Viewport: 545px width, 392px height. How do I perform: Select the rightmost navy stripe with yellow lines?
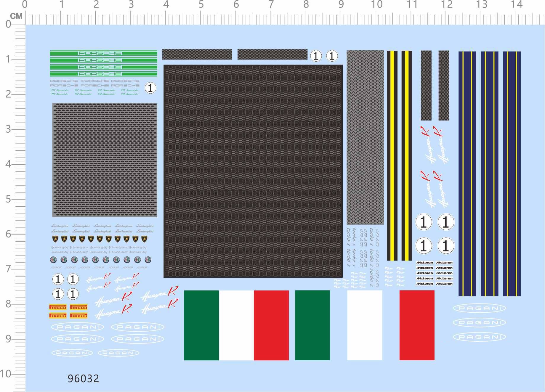[512, 174]
